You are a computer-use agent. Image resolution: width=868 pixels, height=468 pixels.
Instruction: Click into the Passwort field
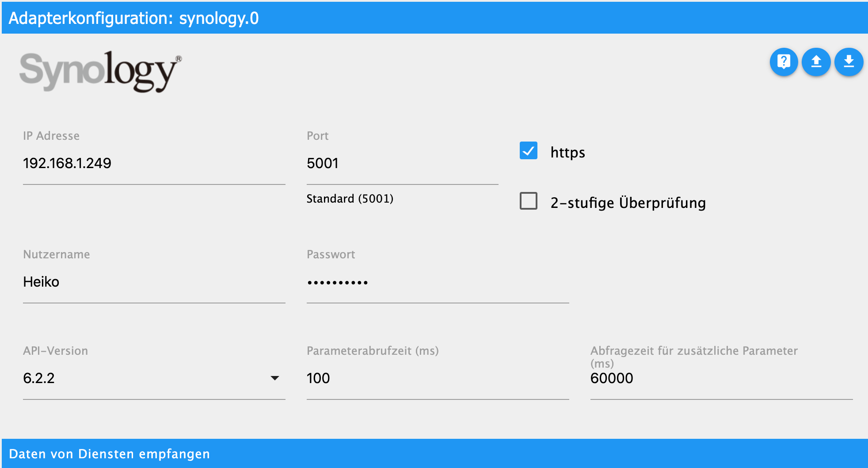438,282
